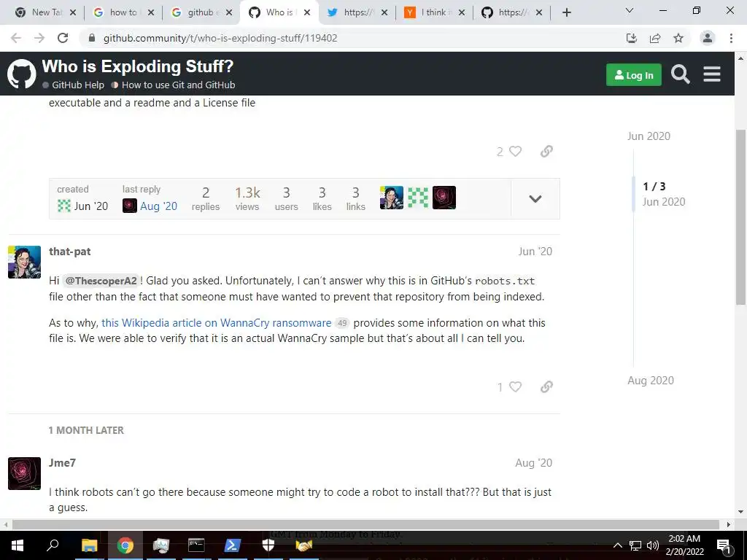Click Jme7's dark avatar in topic summary
The height and width of the screenshot is (560, 747).
pyautogui.click(x=444, y=198)
